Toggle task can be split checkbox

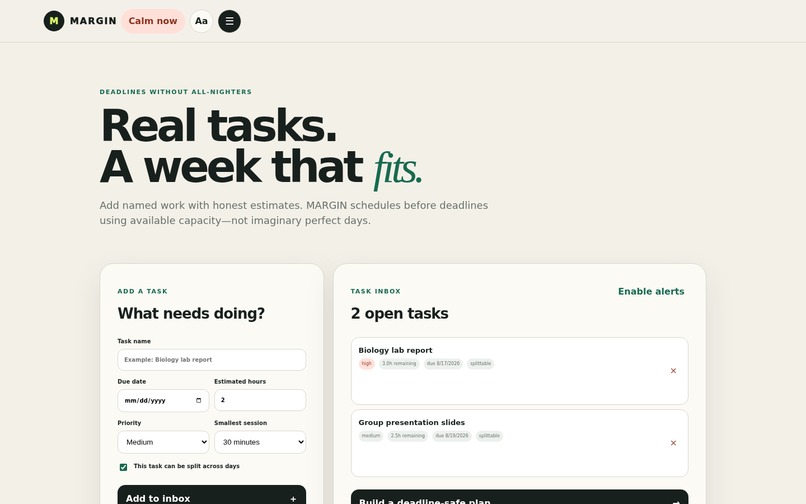point(123,467)
